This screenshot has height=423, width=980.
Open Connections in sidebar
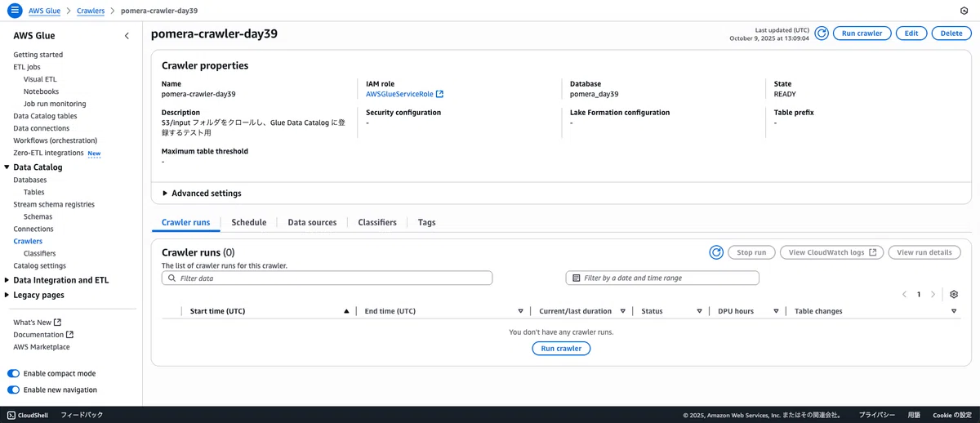33,229
